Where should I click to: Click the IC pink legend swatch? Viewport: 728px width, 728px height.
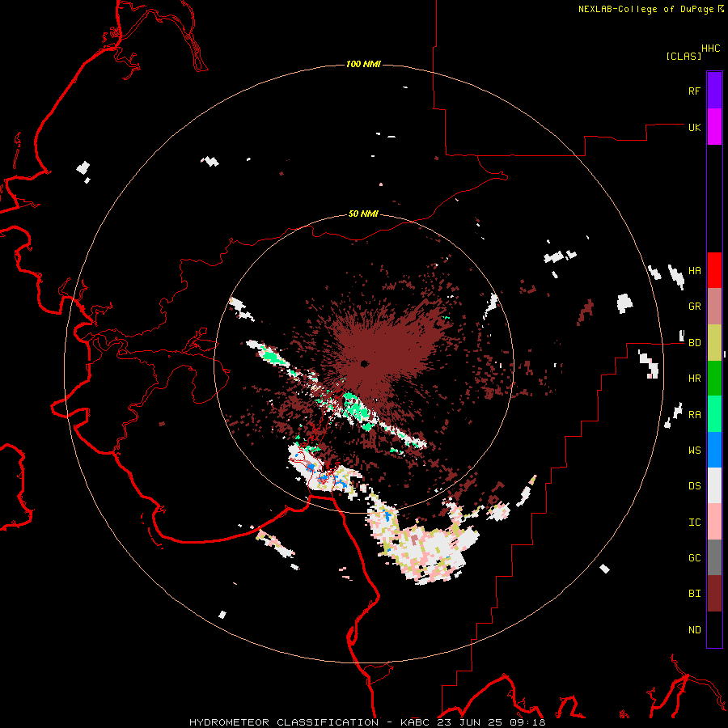pos(714,522)
